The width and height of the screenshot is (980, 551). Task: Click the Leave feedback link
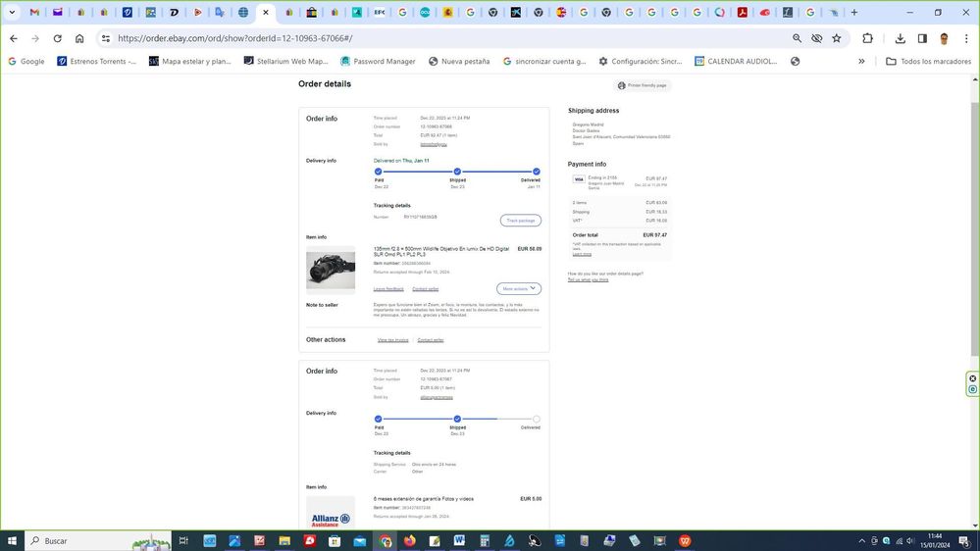pos(388,288)
